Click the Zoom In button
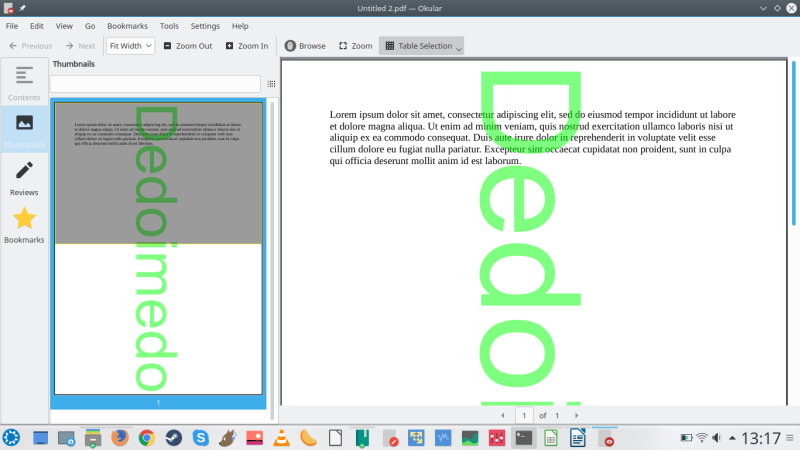 pyautogui.click(x=247, y=46)
